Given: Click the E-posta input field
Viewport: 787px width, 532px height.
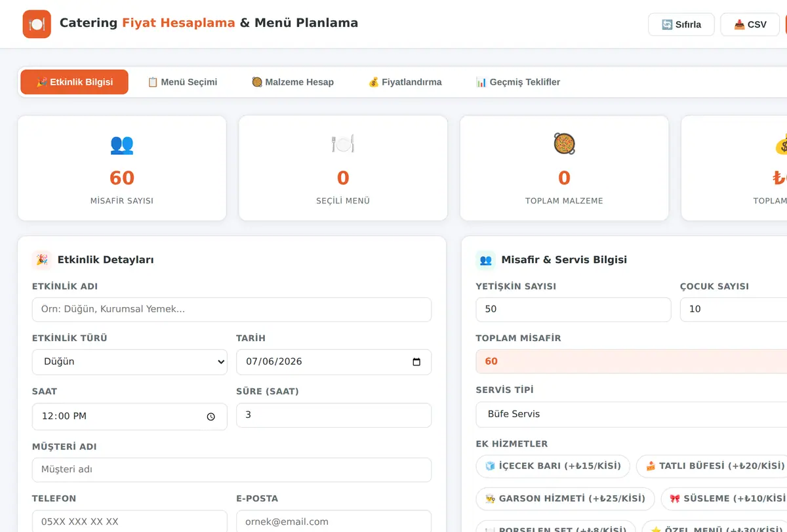Looking at the screenshot, I should (x=334, y=522).
